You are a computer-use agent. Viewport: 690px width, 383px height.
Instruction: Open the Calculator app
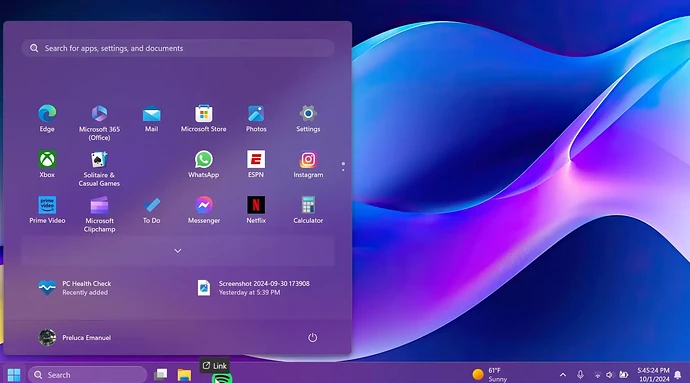(308, 210)
